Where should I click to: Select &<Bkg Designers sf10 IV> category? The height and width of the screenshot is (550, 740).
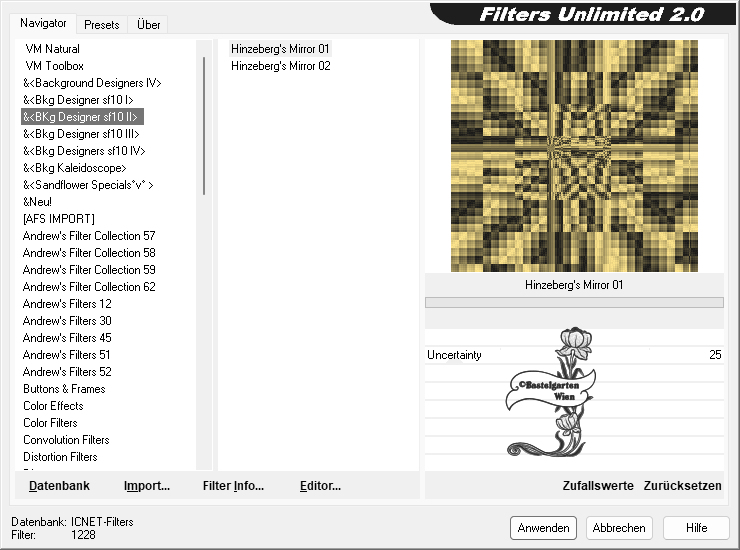tap(84, 151)
